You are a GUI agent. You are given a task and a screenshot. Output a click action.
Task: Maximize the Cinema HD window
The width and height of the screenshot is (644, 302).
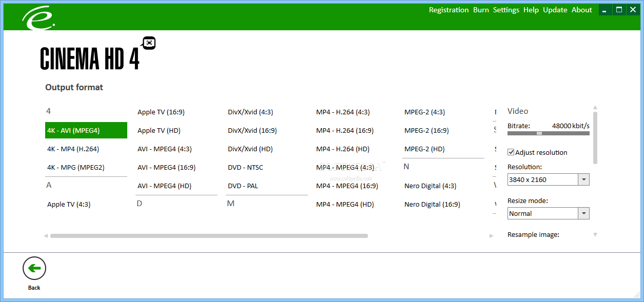[619, 10]
